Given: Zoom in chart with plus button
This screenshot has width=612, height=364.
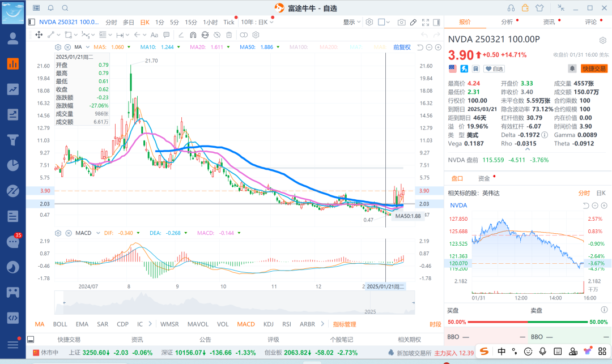Looking at the screenshot, I should coord(438,47).
